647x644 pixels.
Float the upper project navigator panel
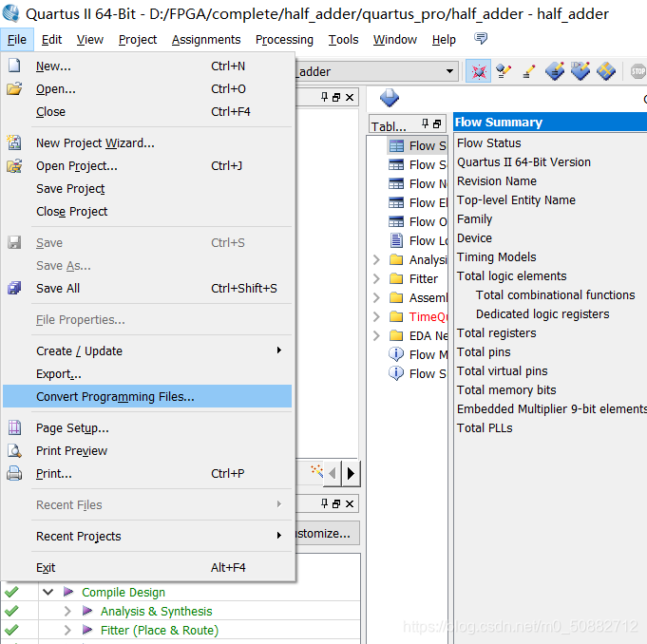336,98
